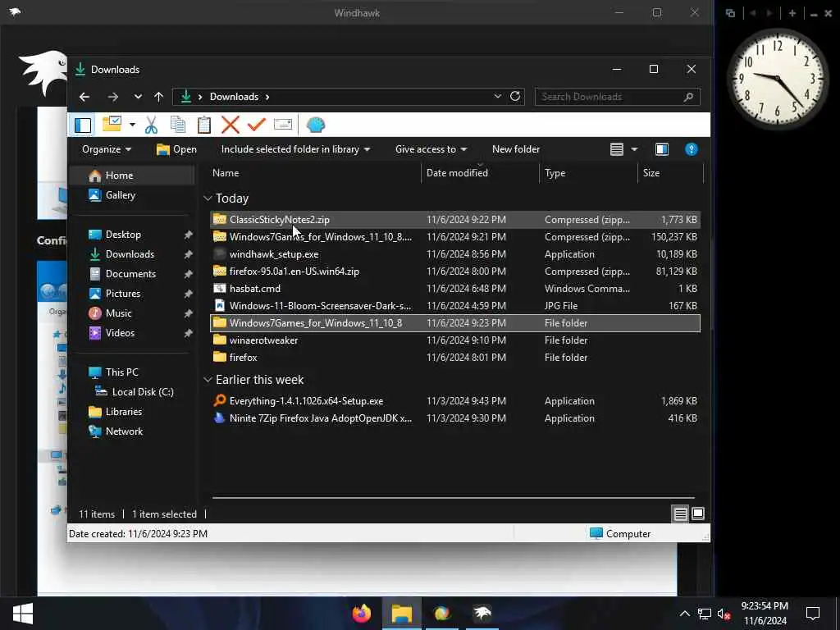Open Firefox from the taskbar
The width and height of the screenshot is (840, 630).
point(362,614)
